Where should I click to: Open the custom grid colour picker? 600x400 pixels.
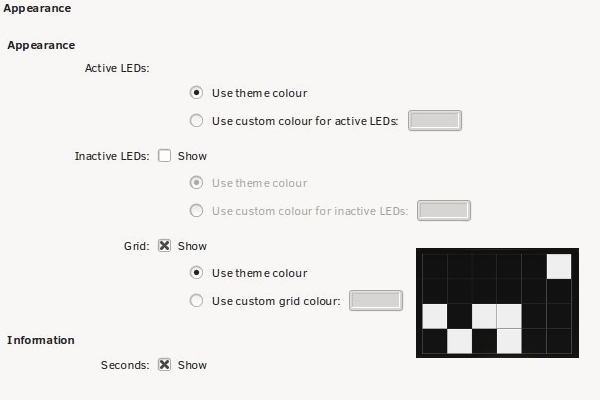pos(375,301)
